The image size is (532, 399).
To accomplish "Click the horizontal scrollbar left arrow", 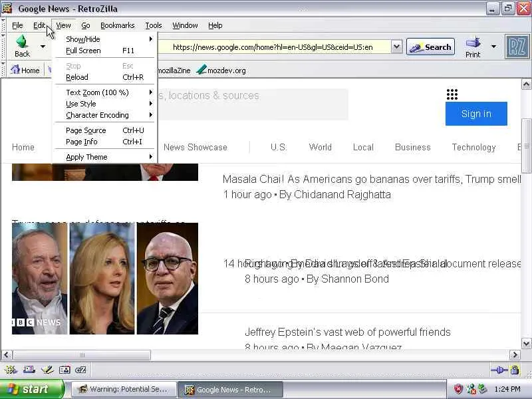I will 7,355.
